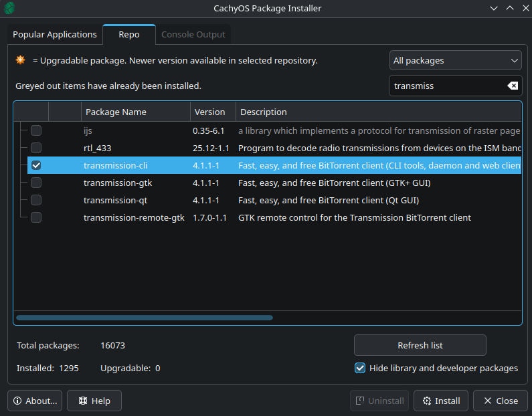Open the Console Output tab
This screenshot has width=532, height=416.
pos(193,35)
